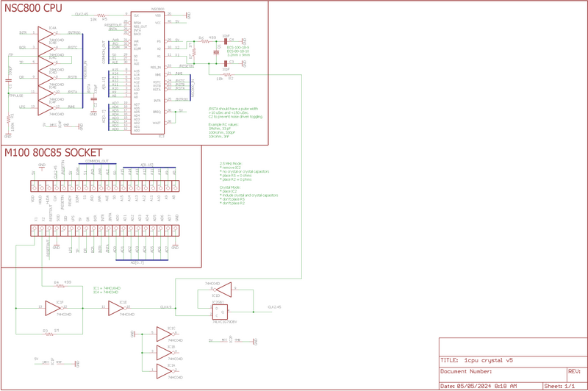The image size is (588, 391).
Task: Click the IC4A inverter gate
Action: pos(46,33)
